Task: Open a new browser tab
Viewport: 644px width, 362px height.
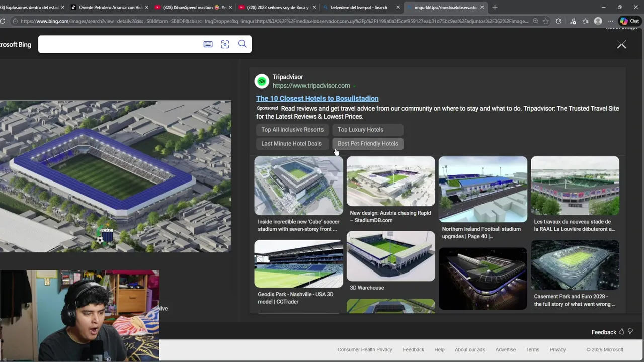Action: pos(495,7)
